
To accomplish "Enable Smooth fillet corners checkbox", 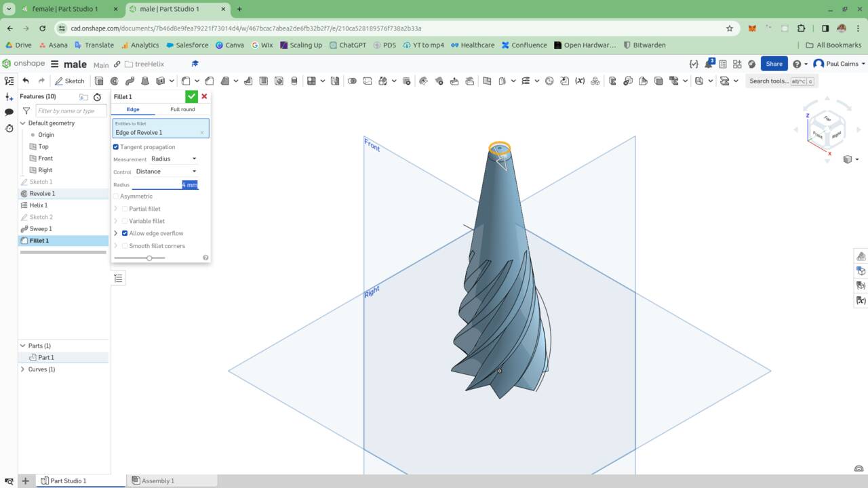I will click(125, 246).
